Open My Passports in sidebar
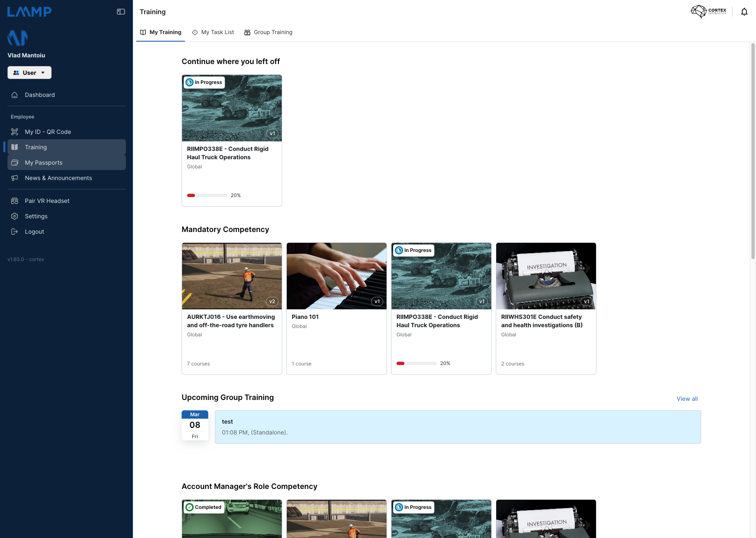Viewport: 756px width, 538px height. tap(66, 163)
